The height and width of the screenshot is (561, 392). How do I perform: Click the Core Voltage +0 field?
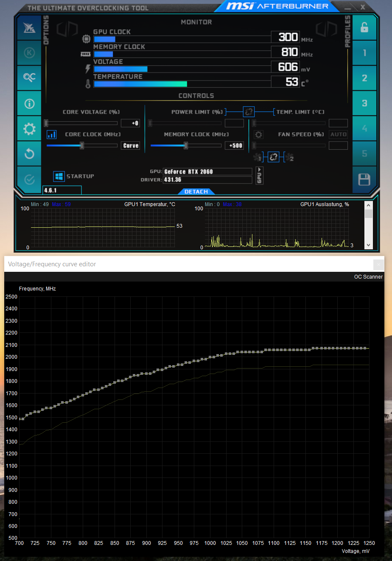(x=130, y=123)
